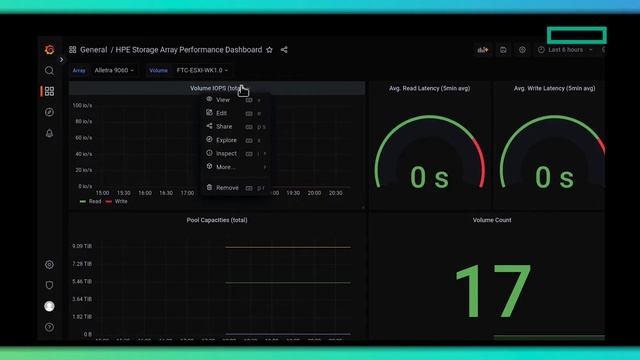The image size is (640, 360).
Task: Save the dashboard with the disk icon
Action: click(x=503, y=50)
